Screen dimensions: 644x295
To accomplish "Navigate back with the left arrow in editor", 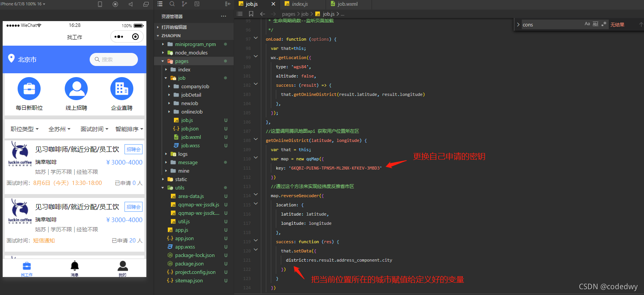I will [262, 14].
